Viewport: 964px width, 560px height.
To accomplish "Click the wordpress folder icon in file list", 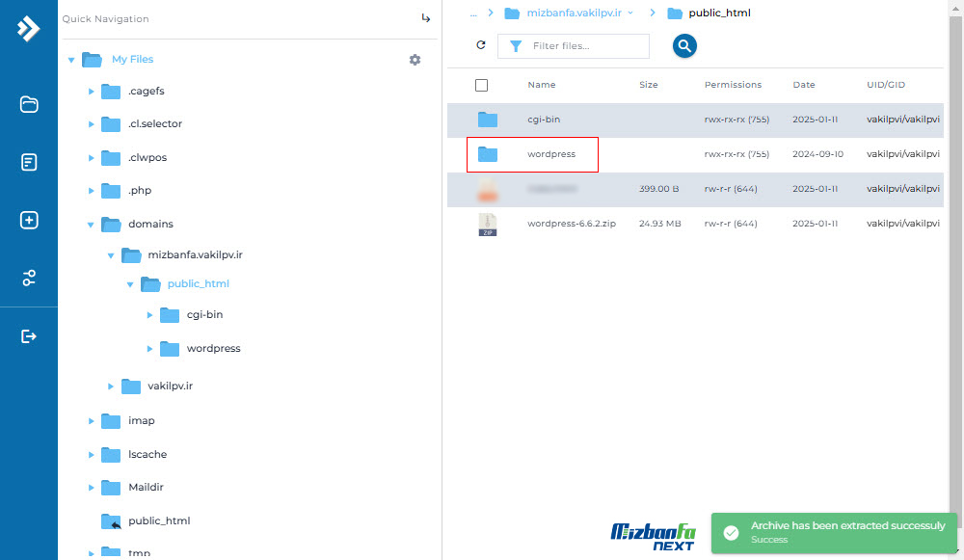I will coord(488,153).
